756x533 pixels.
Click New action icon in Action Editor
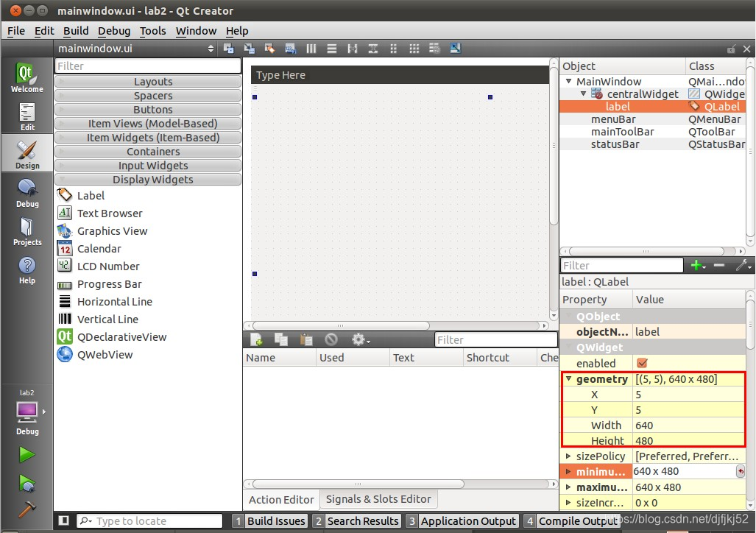256,339
